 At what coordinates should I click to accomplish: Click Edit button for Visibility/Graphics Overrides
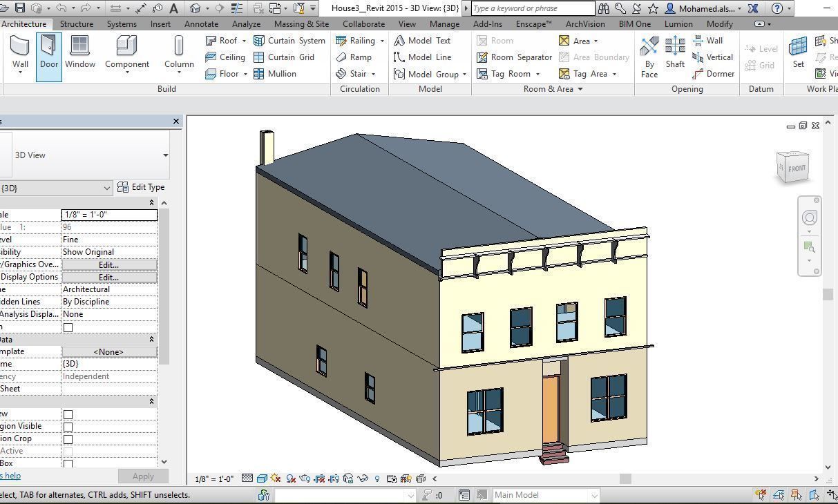[x=109, y=264]
